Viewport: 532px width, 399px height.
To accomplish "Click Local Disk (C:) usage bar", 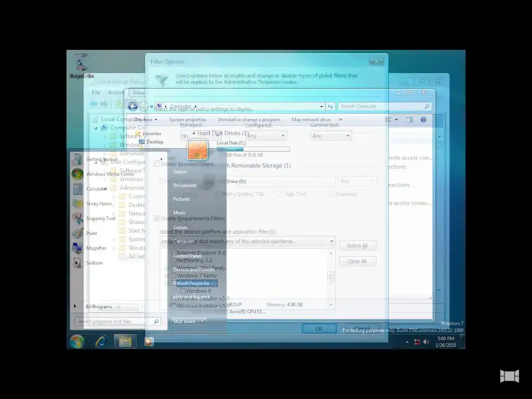I will pyautogui.click(x=254, y=149).
